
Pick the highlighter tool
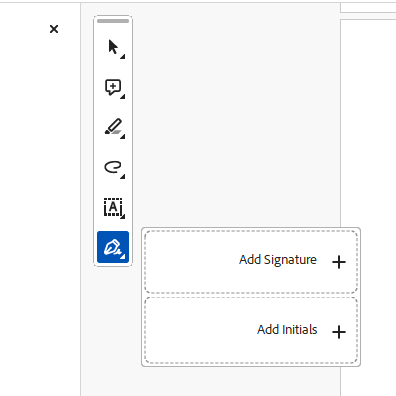coord(113,127)
